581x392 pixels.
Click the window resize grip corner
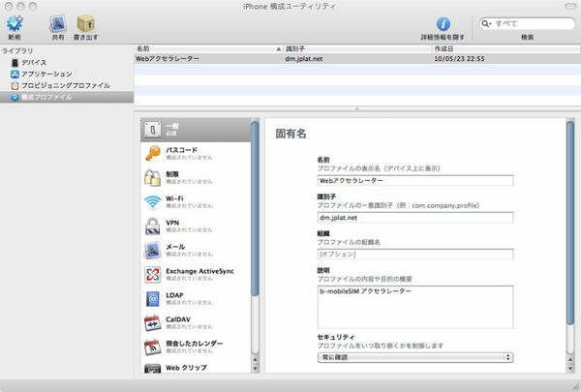point(576,387)
